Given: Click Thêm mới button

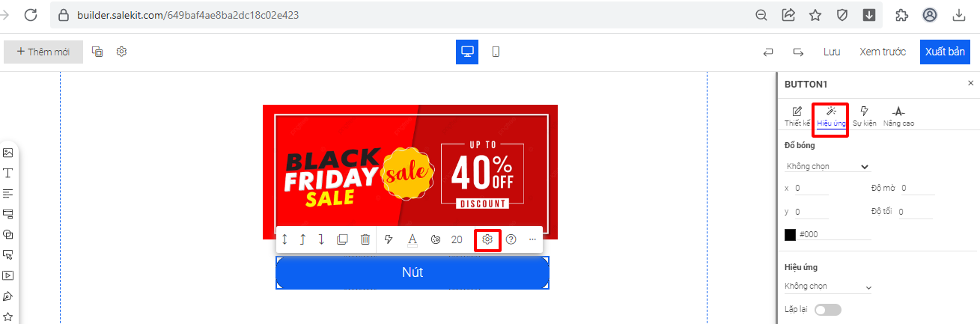Looking at the screenshot, I should (43, 52).
